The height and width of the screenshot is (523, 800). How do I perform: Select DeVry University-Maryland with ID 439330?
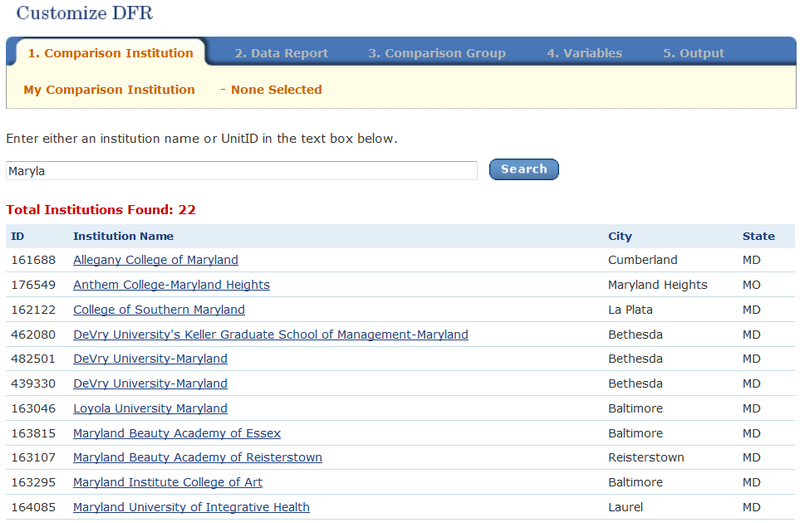[150, 384]
